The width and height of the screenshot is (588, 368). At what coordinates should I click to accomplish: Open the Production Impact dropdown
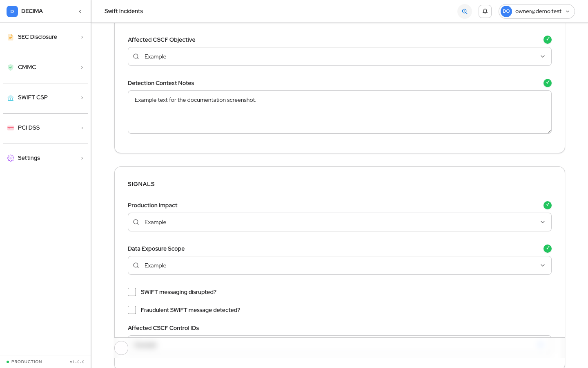pos(340,222)
